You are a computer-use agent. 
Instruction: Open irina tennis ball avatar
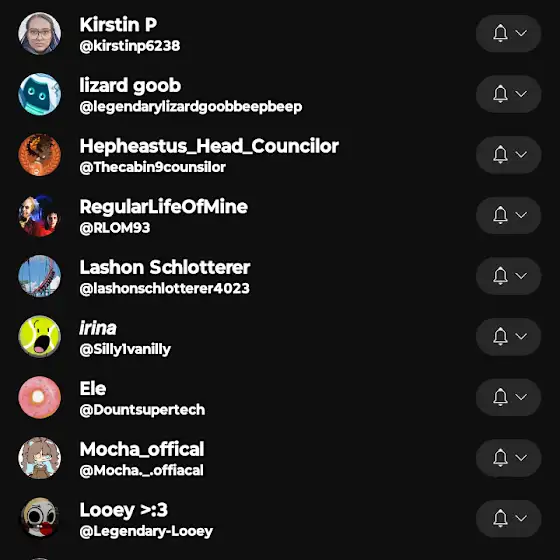[x=40, y=336]
